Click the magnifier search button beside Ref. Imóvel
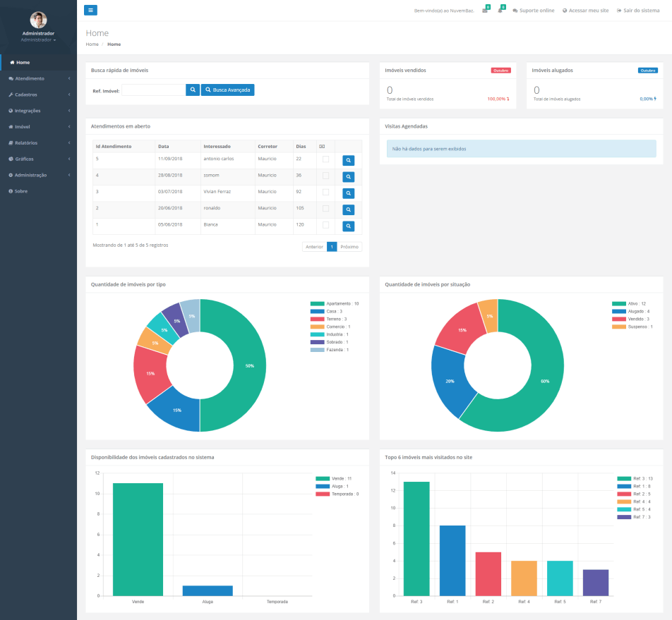Viewport: 672px width, 620px height. (193, 90)
